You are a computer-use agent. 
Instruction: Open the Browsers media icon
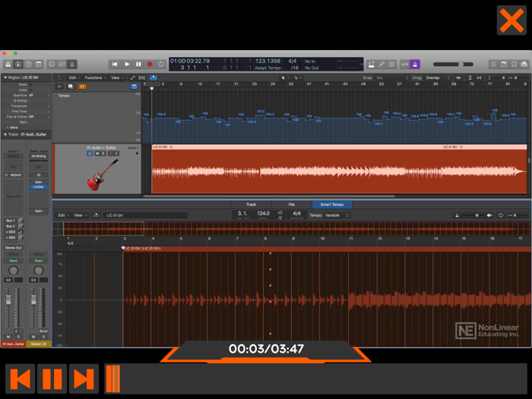click(x=524, y=64)
